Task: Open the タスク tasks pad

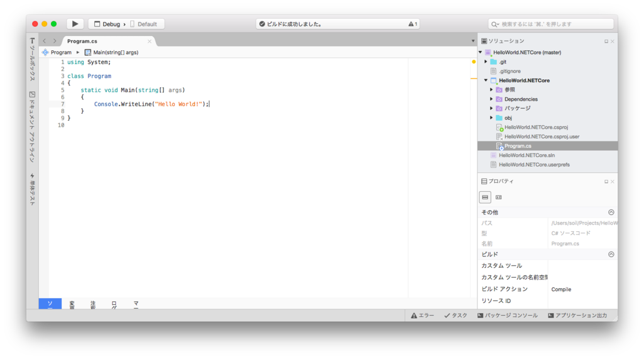Action: point(455,316)
